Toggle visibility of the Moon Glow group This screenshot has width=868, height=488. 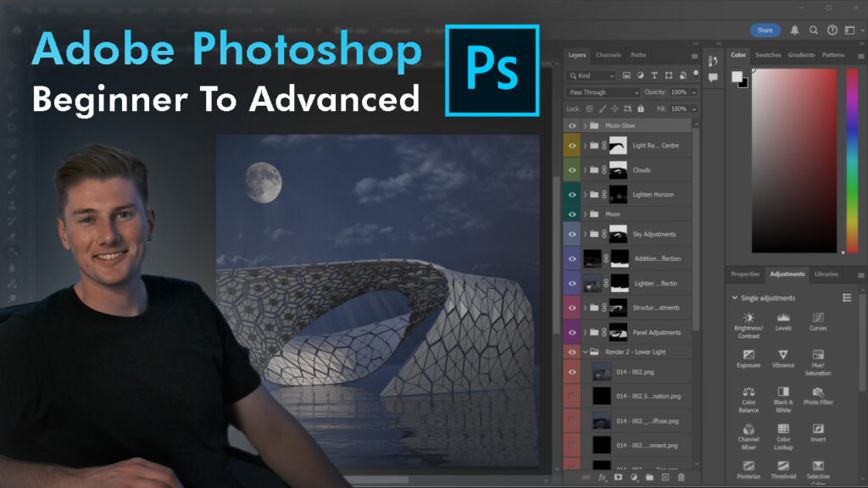(x=572, y=125)
